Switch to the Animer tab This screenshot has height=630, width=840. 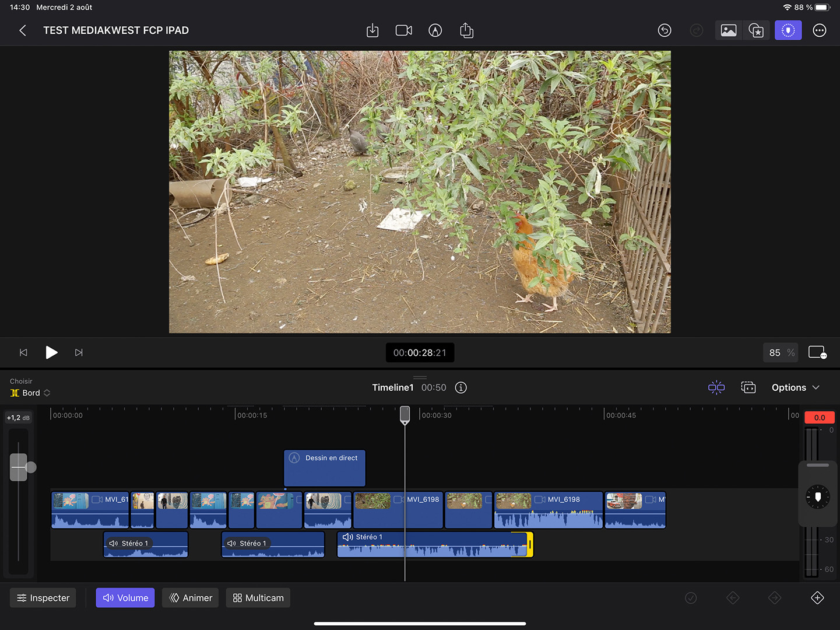[191, 598]
